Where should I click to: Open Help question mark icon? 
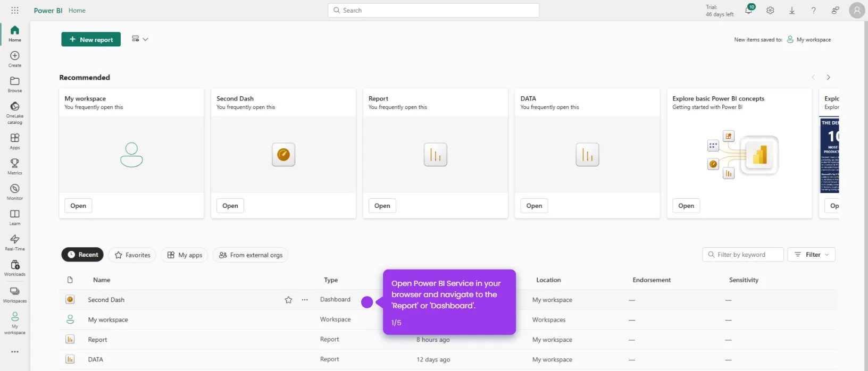coord(813,10)
